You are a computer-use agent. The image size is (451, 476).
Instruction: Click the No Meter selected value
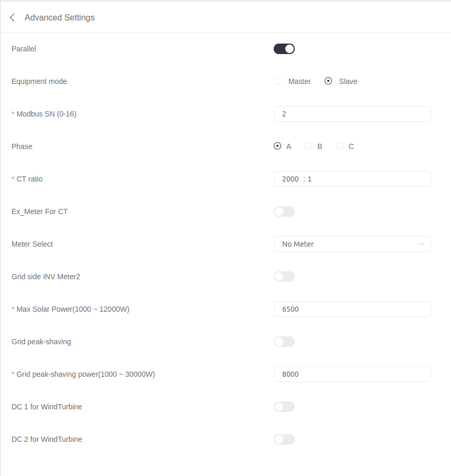coord(298,244)
